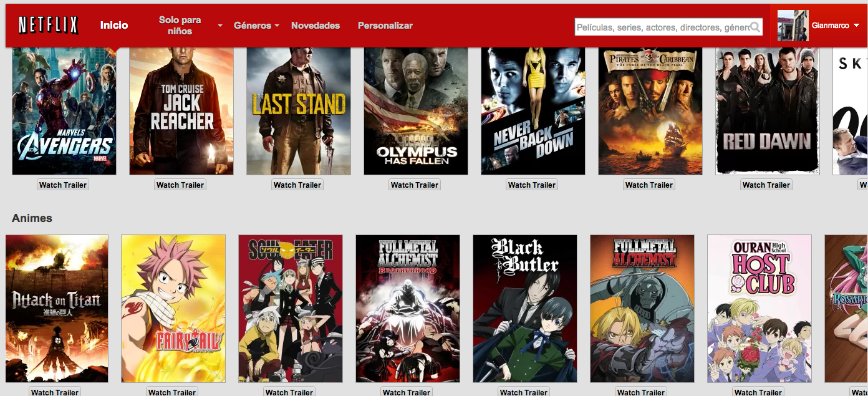Viewport: 868px width, 396px height.
Task: Watch Trailer for Fullmetal Alchemist Brotherhood
Action: (407, 392)
